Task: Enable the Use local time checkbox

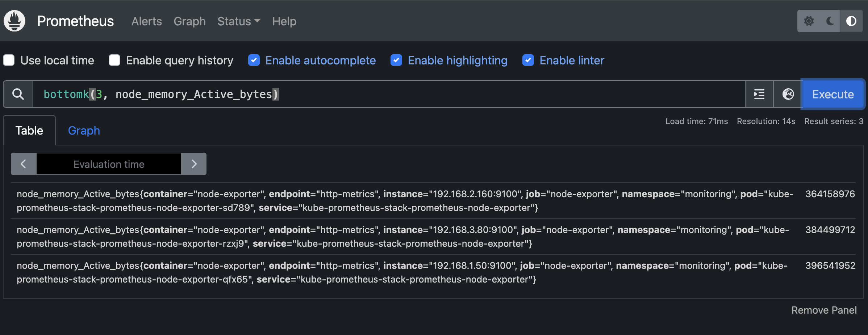Action: point(9,60)
